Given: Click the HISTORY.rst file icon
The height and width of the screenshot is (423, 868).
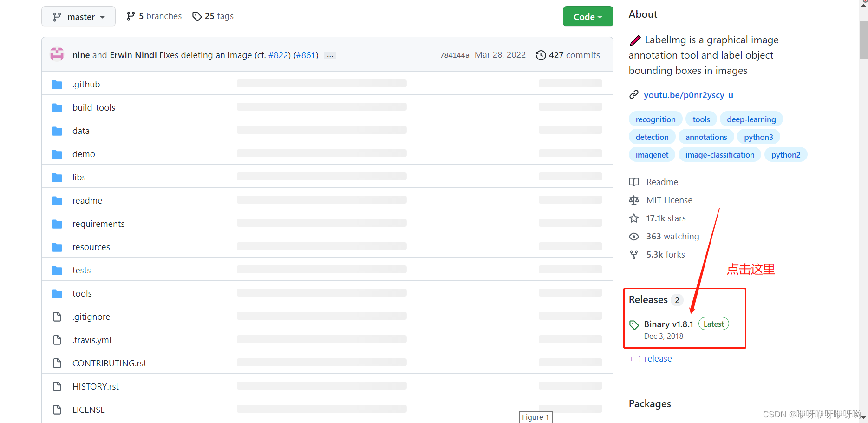Looking at the screenshot, I should 57,386.
